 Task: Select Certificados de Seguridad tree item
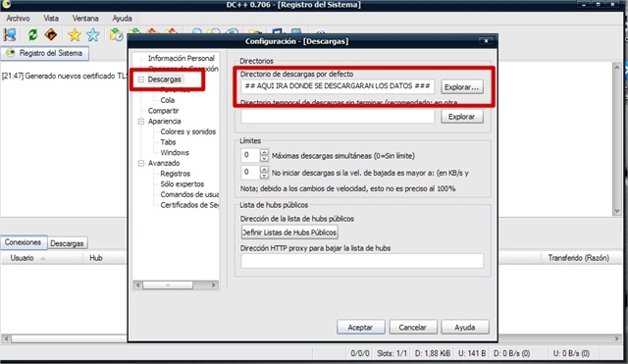pos(189,205)
